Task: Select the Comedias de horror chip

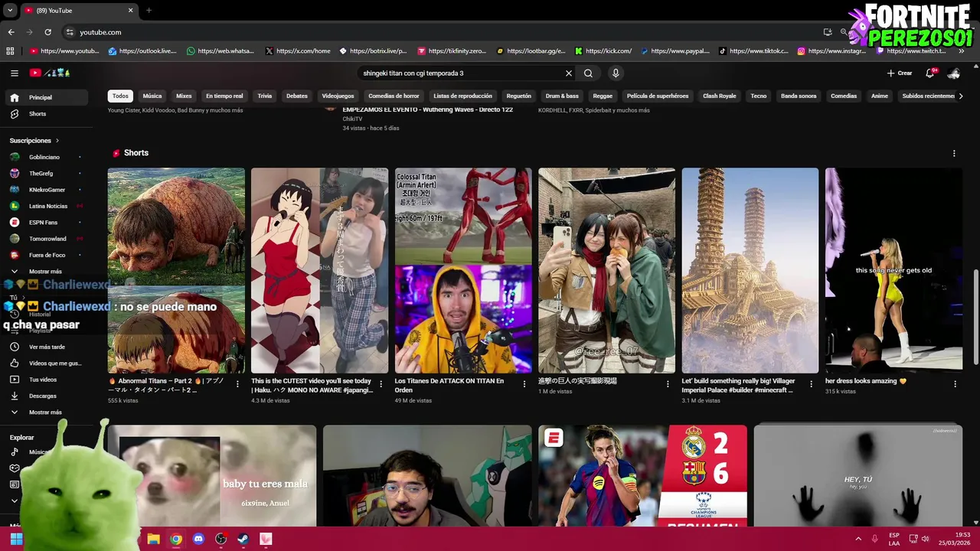Action: 394,96
